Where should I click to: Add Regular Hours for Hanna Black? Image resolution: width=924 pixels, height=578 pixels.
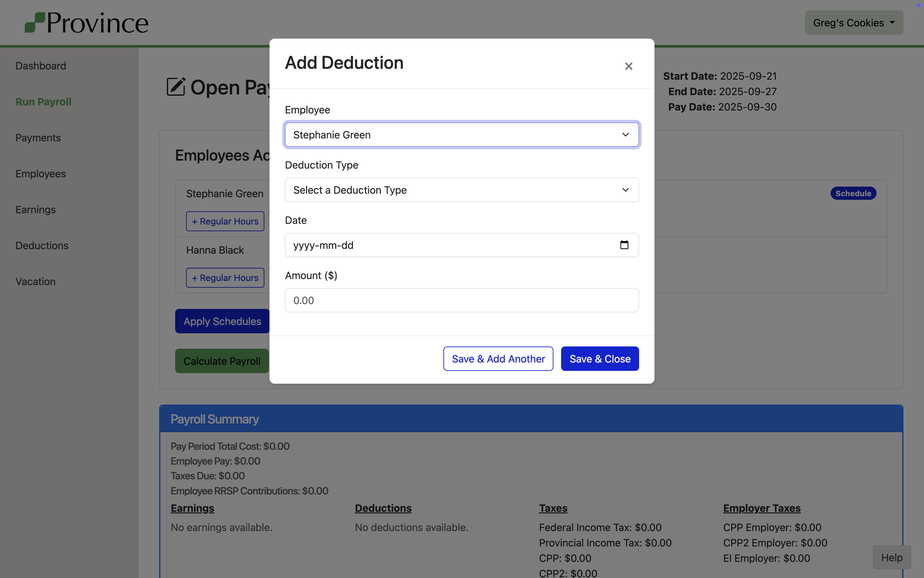point(225,277)
